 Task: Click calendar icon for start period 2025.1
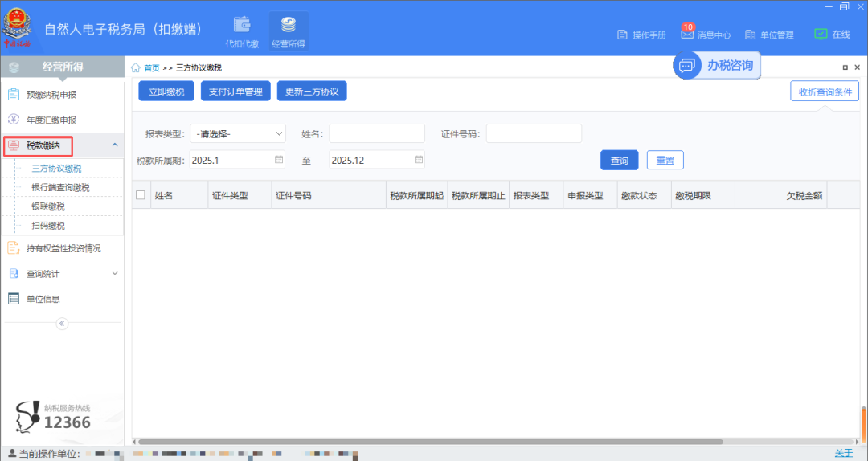[x=279, y=160]
